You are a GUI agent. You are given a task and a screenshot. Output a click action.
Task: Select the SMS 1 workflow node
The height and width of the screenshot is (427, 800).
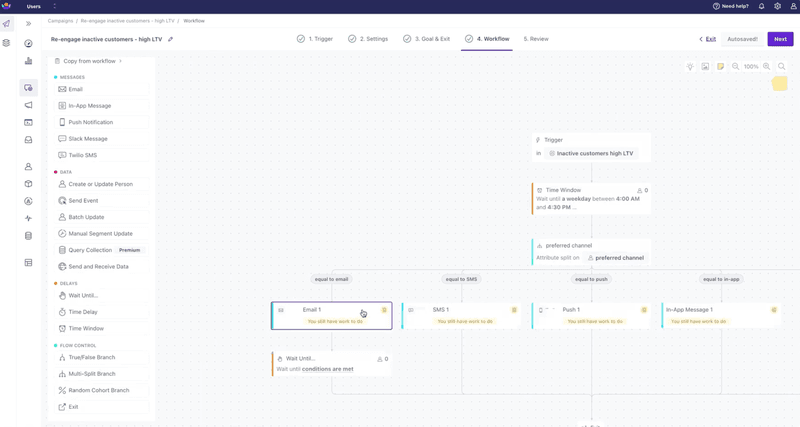(461, 315)
